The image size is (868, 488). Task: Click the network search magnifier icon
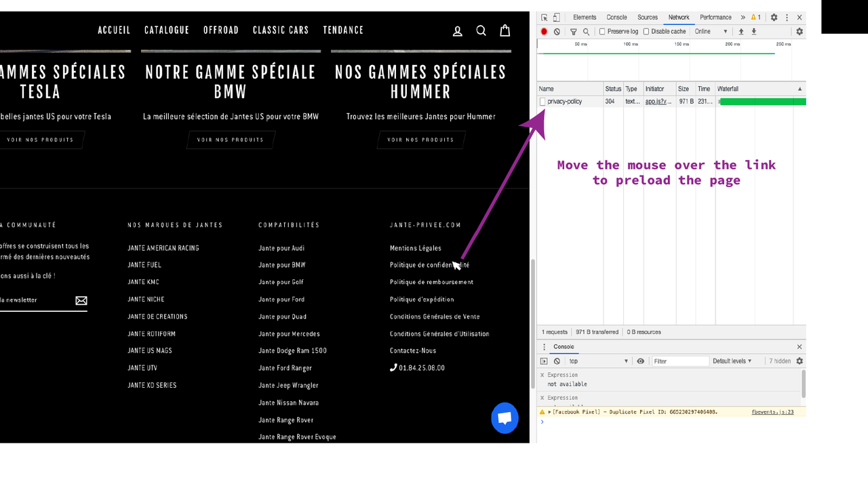[x=586, y=32]
